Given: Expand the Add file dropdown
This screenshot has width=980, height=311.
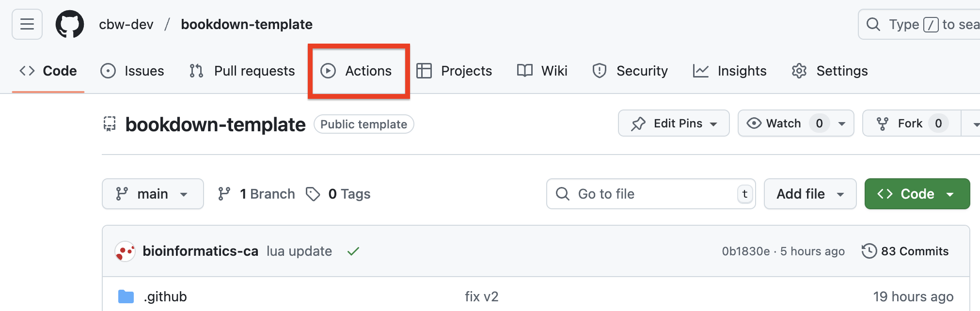Looking at the screenshot, I should [x=809, y=194].
